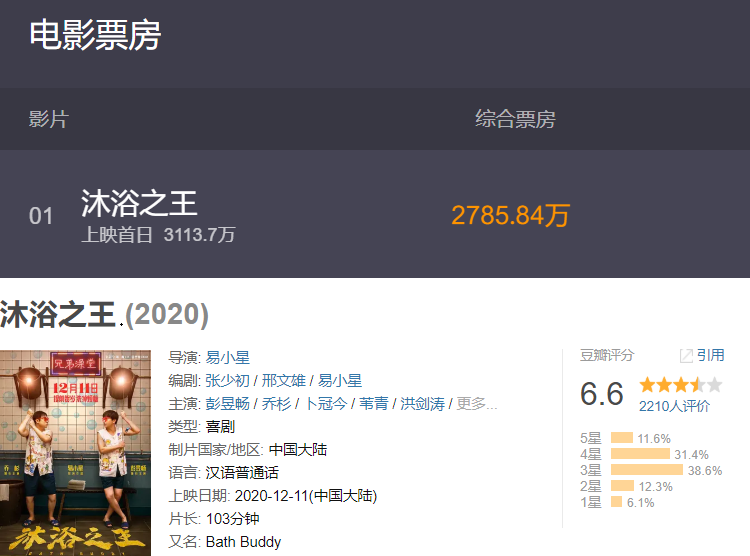Open actor 洪剑涛 link
This screenshot has height=556, width=750.
[422, 403]
